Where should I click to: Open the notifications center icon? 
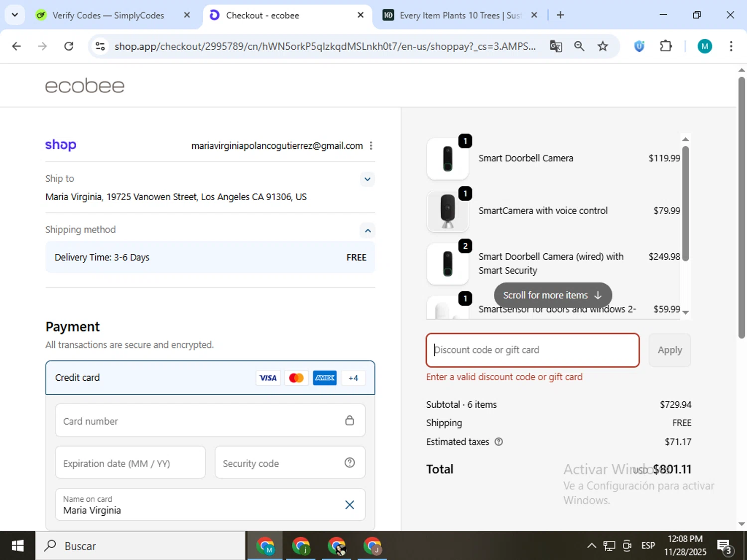click(x=725, y=546)
